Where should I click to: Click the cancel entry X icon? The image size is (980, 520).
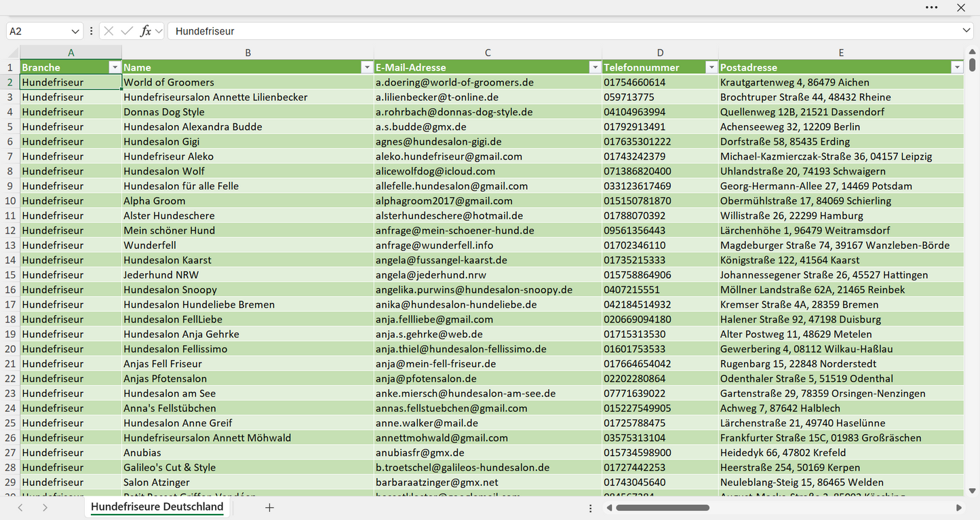click(x=109, y=31)
